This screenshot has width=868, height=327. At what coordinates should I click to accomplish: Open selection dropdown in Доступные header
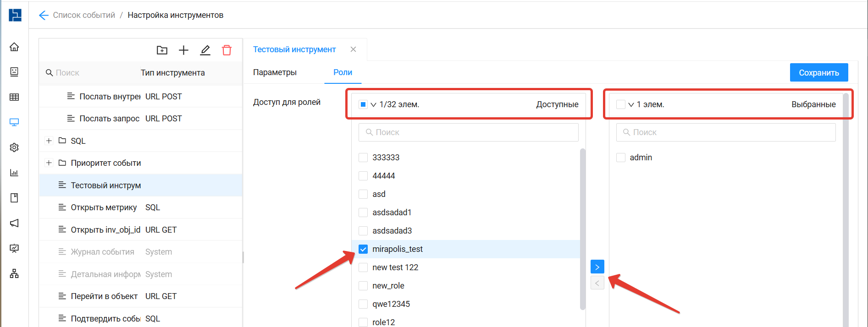pyautogui.click(x=373, y=105)
